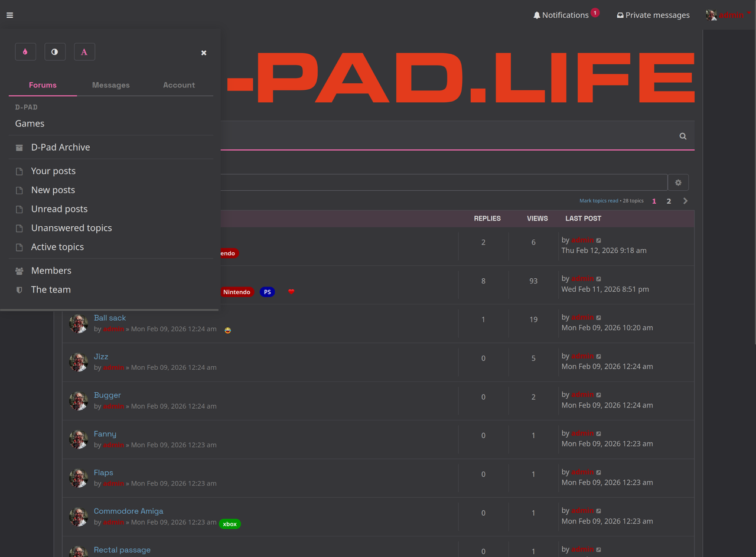Click the blue PS tag
The height and width of the screenshot is (557, 756).
268,292
